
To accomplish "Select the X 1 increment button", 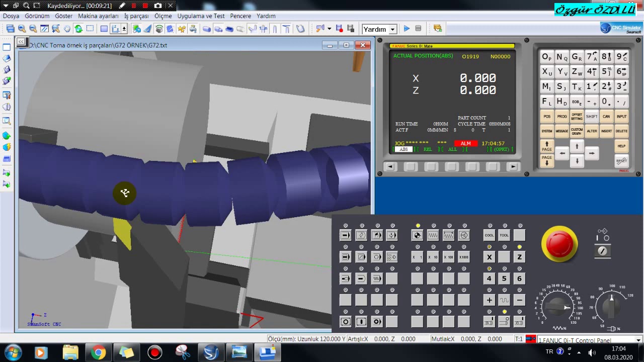I will (417, 257).
